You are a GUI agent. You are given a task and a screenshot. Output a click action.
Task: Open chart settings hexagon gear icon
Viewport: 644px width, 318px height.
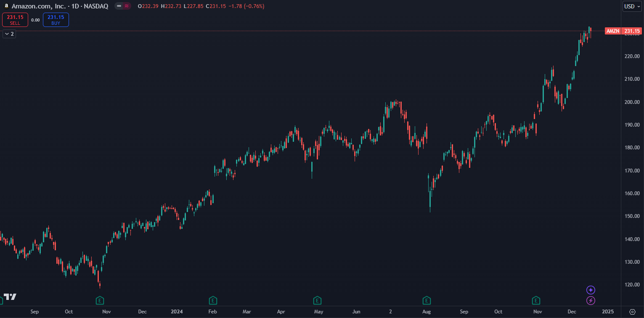[632, 312]
